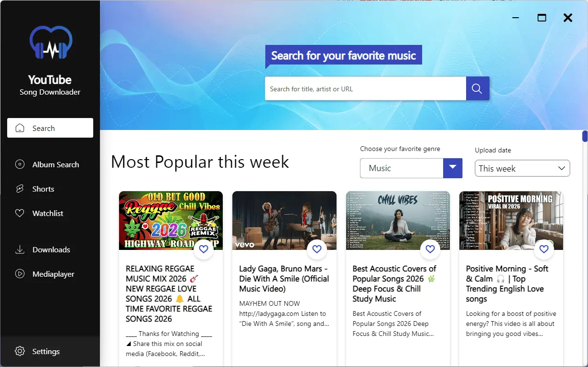Open Settings from the sidebar
This screenshot has width=588, height=367.
50,351
